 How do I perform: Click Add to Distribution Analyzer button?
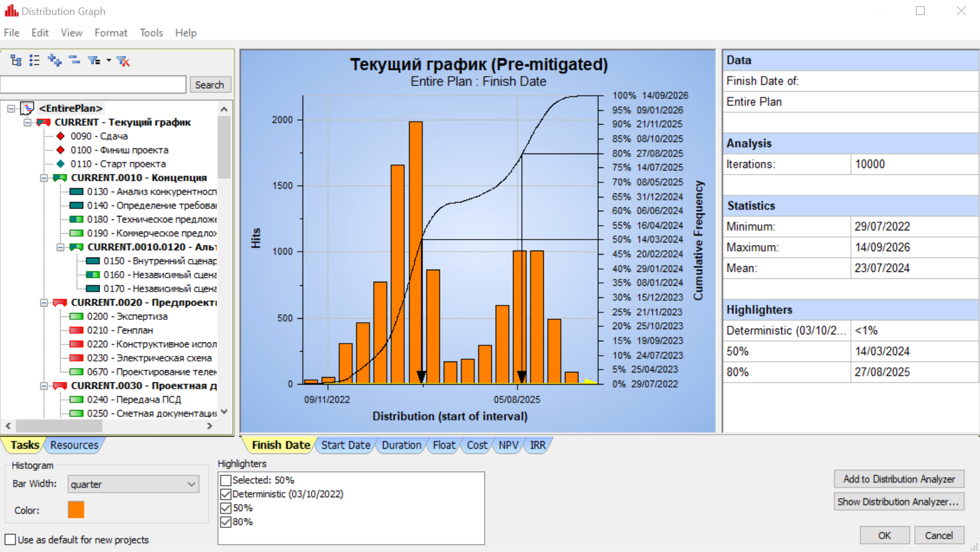pyautogui.click(x=899, y=479)
